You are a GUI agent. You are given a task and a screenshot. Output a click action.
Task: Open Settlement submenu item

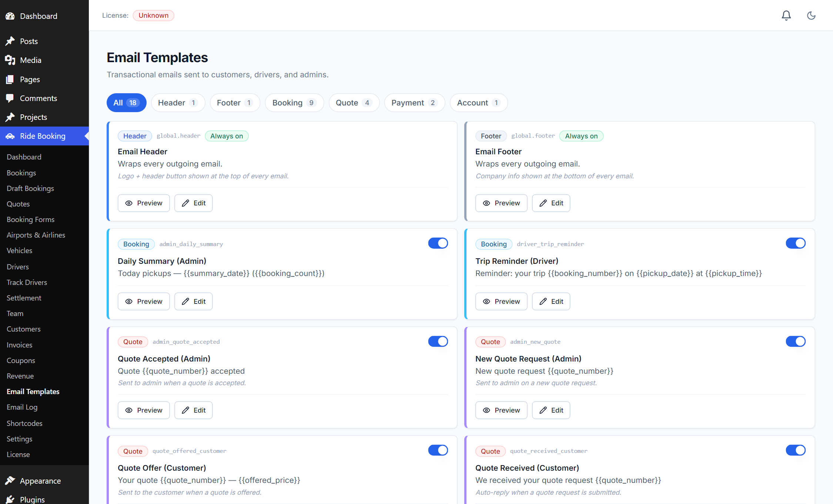pos(24,298)
